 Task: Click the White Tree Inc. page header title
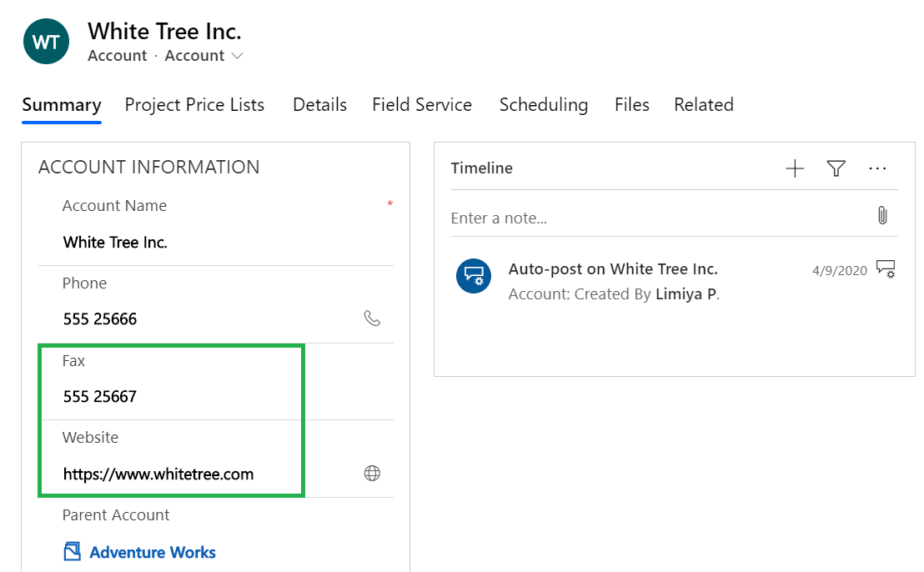164,31
